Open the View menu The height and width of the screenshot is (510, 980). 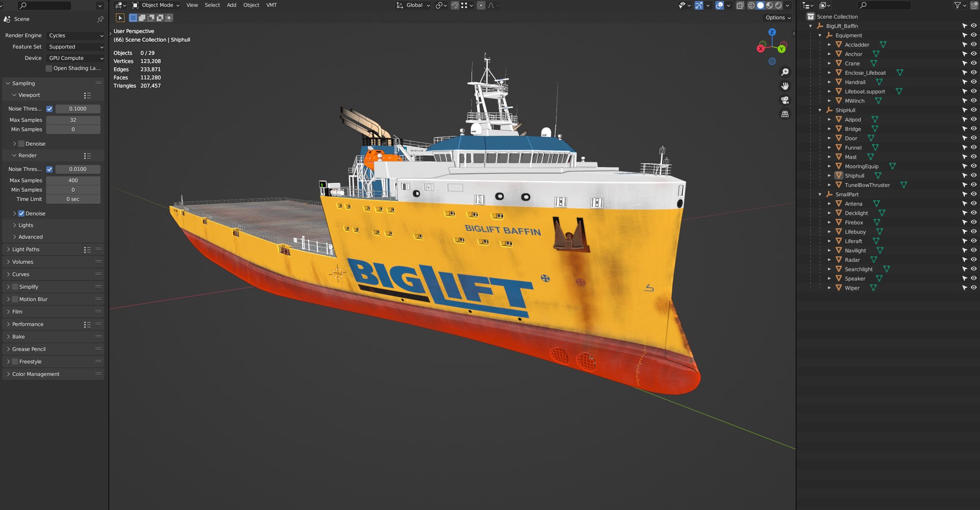pyautogui.click(x=192, y=5)
